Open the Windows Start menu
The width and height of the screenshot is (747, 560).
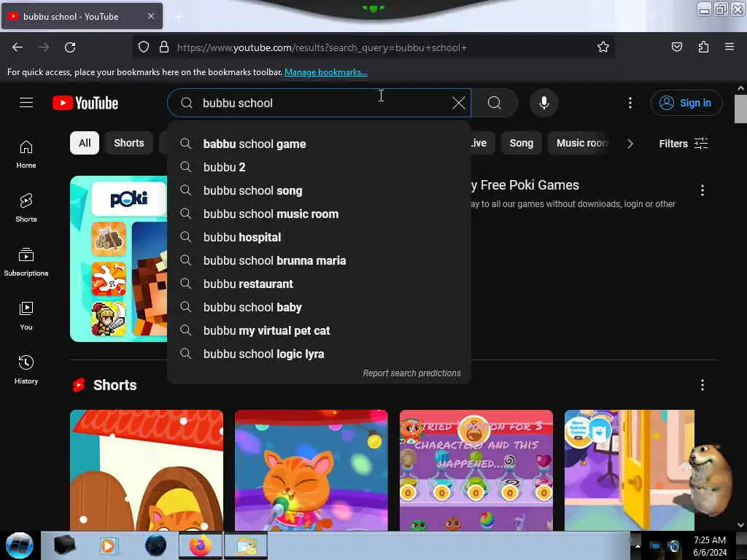click(x=20, y=545)
